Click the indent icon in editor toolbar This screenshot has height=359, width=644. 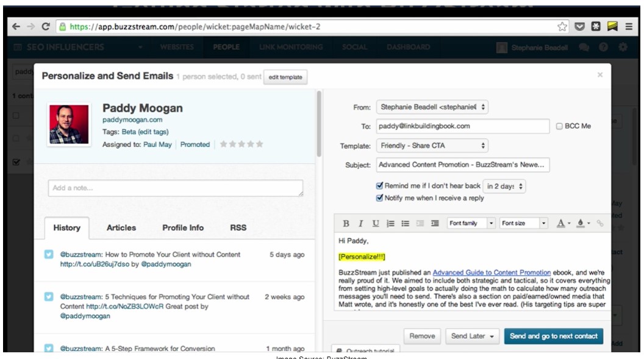click(x=435, y=223)
